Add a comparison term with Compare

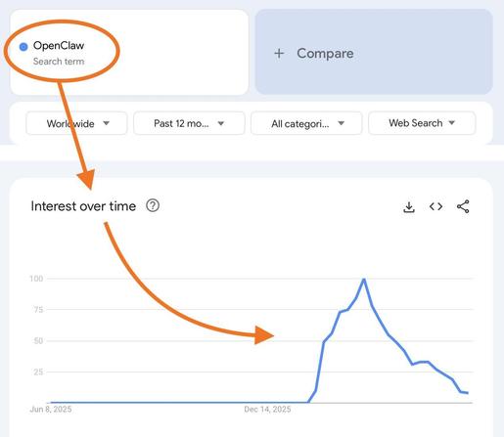pyautogui.click(x=374, y=52)
